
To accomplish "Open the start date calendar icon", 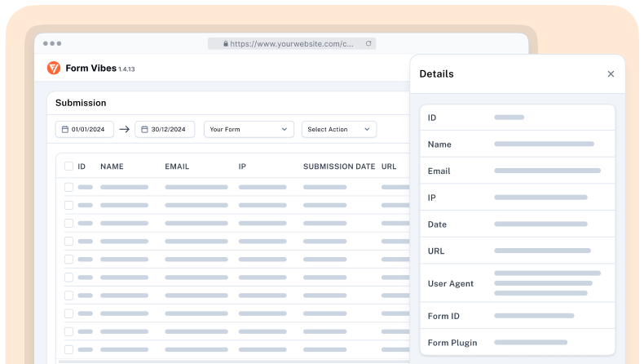I will coord(64,129).
